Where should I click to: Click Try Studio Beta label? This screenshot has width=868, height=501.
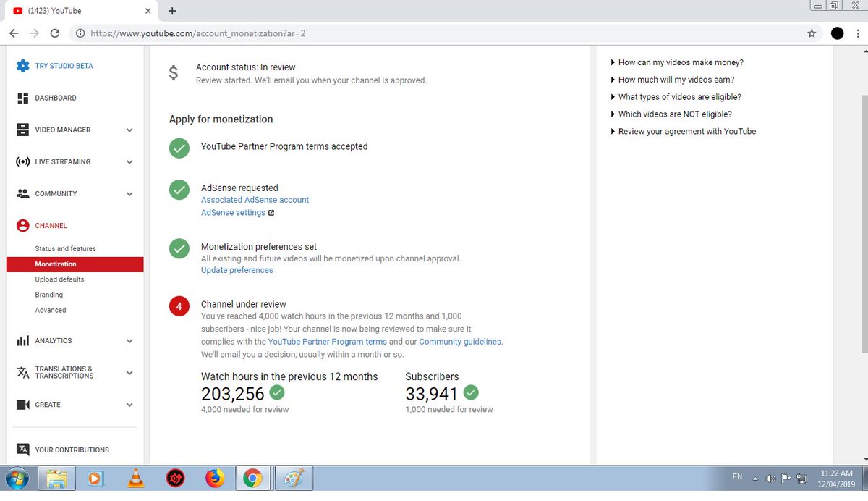(x=64, y=66)
